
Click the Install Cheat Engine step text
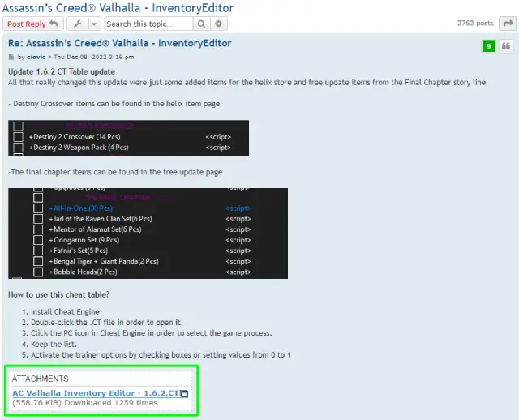tap(65, 312)
